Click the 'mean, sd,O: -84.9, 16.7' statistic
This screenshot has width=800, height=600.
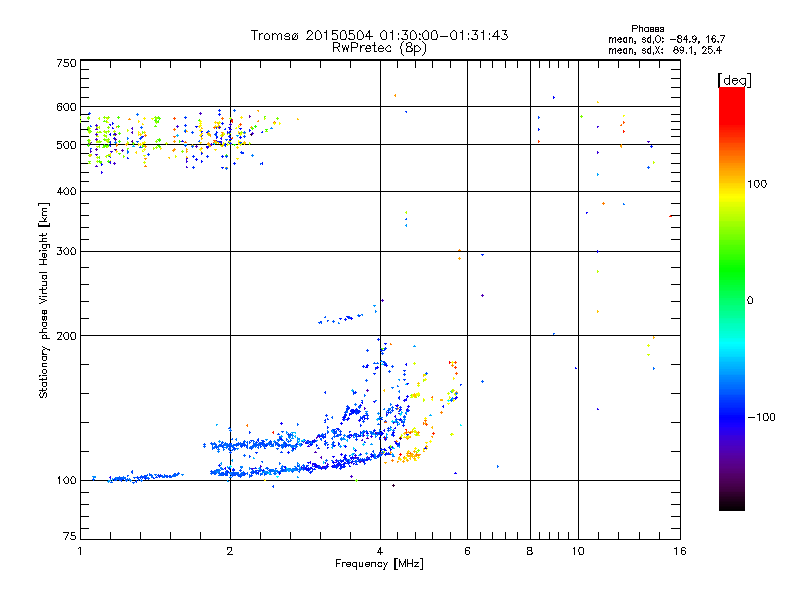666,39
